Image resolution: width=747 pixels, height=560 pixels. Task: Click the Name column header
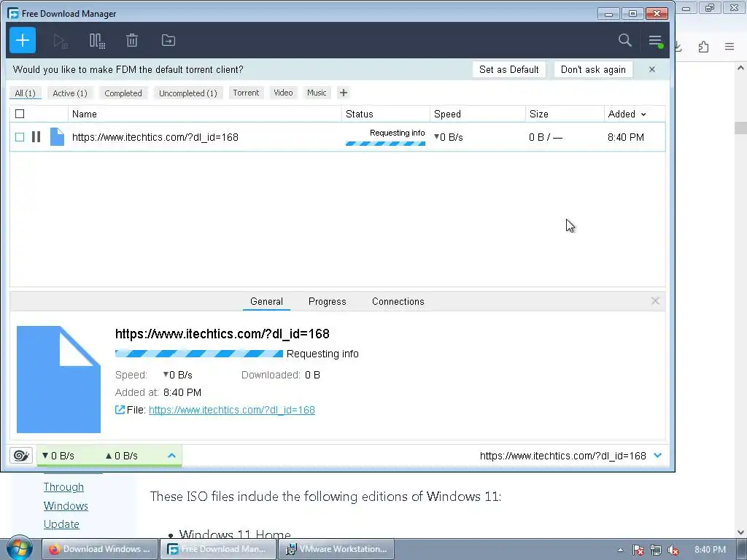pyautogui.click(x=205, y=114)
